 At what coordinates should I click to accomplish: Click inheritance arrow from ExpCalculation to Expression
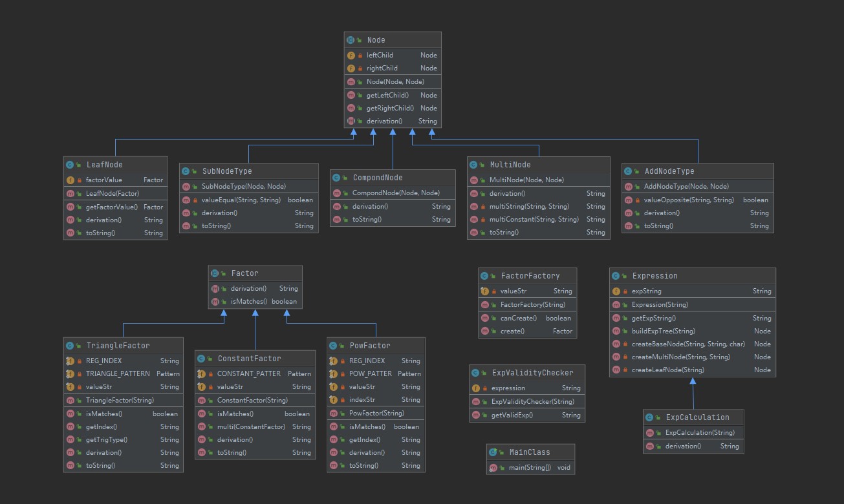[693, 393]
